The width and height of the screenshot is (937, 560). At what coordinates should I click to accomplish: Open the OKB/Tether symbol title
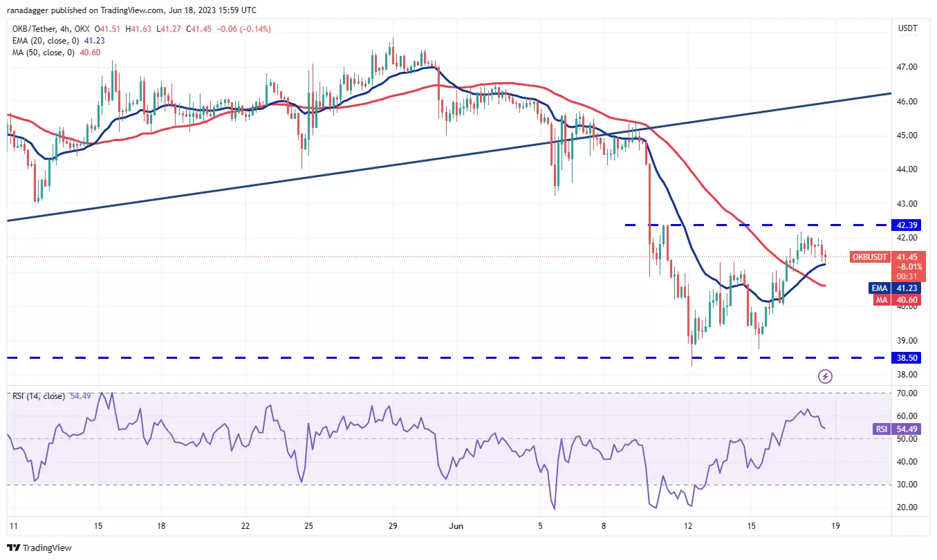32,29
